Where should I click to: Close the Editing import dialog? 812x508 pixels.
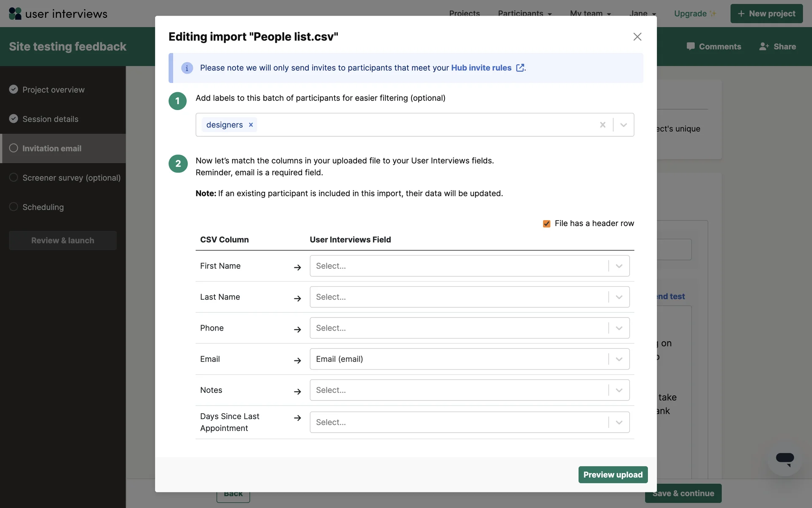(637, 37)
